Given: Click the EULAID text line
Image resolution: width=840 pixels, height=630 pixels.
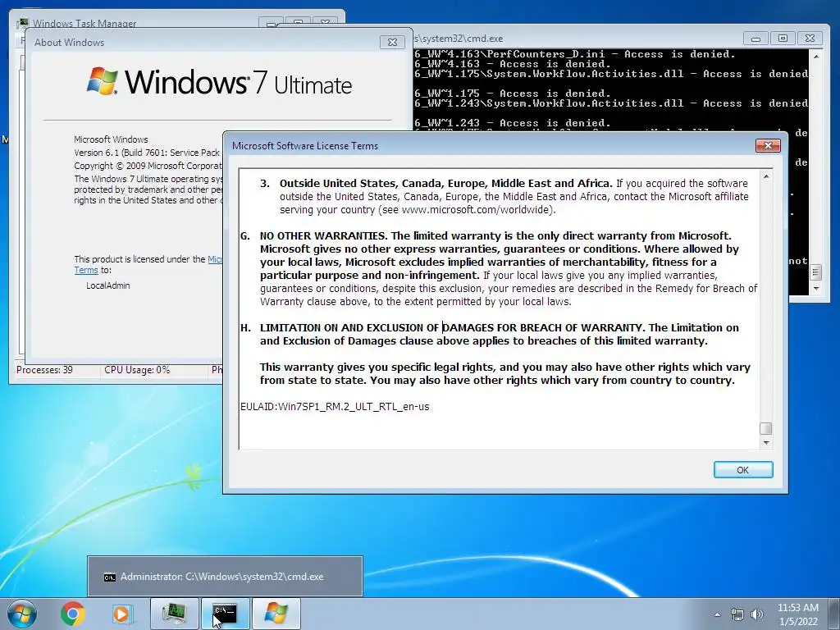Looking at the screenshot, I should 335,407.
